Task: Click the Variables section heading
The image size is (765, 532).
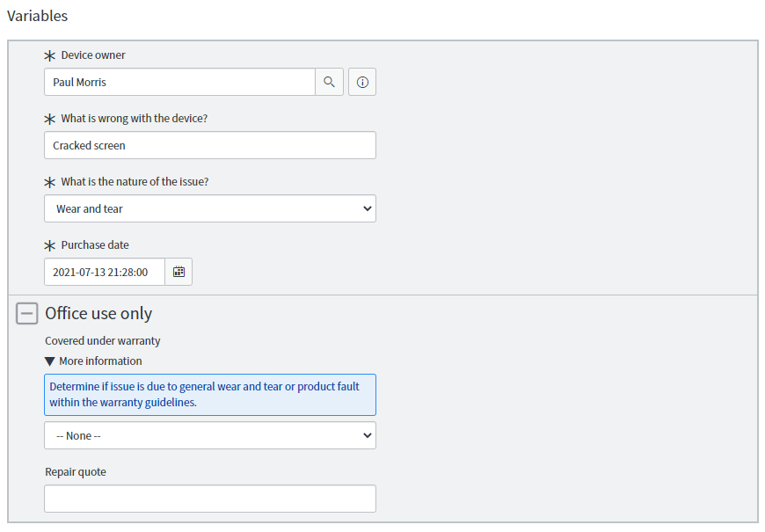Action: click(x=37, y=16)
